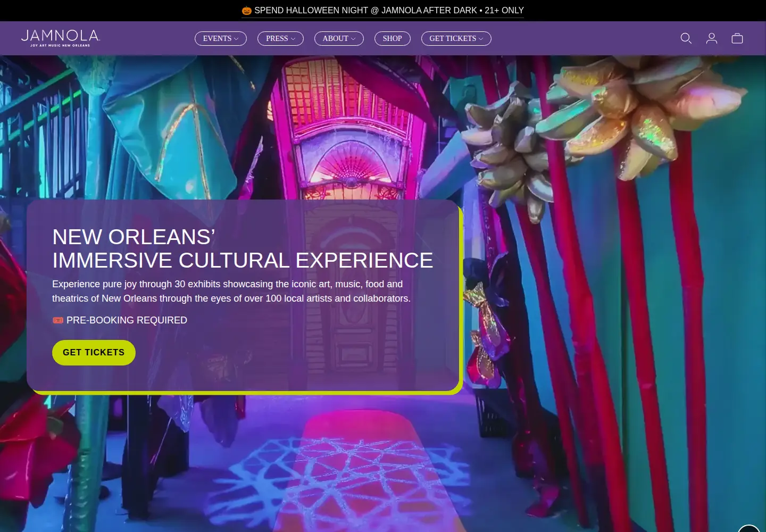Click the PRE-BOOKING REQUIRED text
766x532 pixels.
[x=127, y=320]
